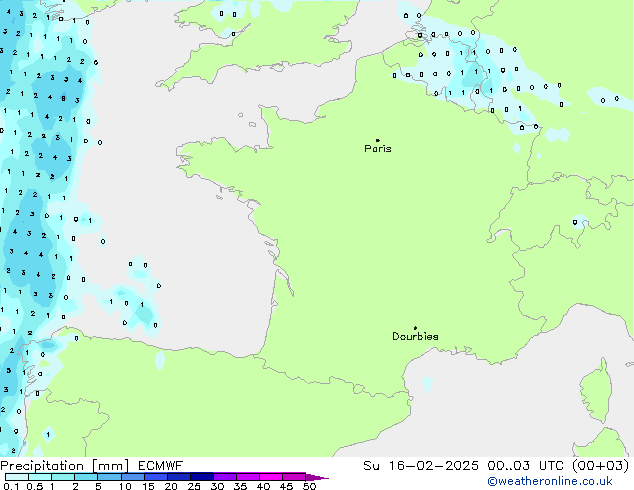The image size is (634, 490).
Task: Click the Corsica island on the map
Action: point(597,390)
